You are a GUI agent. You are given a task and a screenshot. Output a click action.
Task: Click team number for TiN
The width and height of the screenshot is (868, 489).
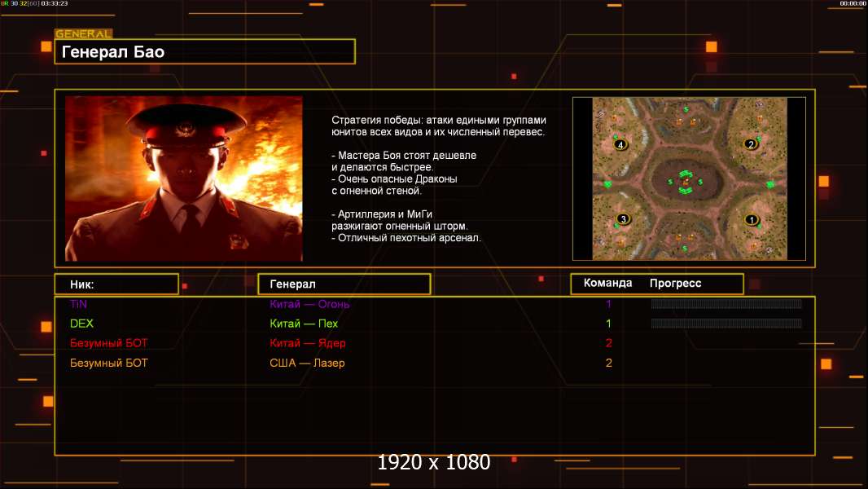tap(608, 304)
